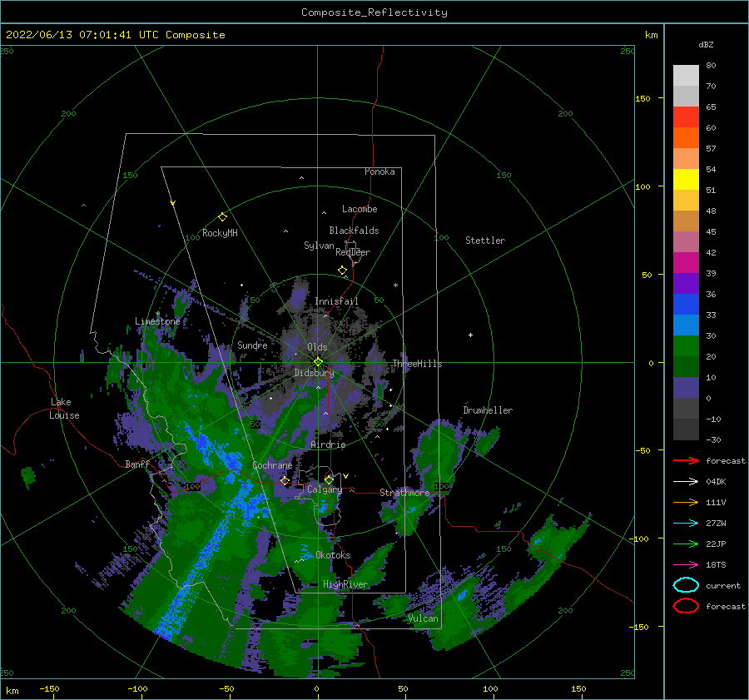Viewport: 749px width, 700px height.
Task: Click the 18TS legend label
Action: 716,565
